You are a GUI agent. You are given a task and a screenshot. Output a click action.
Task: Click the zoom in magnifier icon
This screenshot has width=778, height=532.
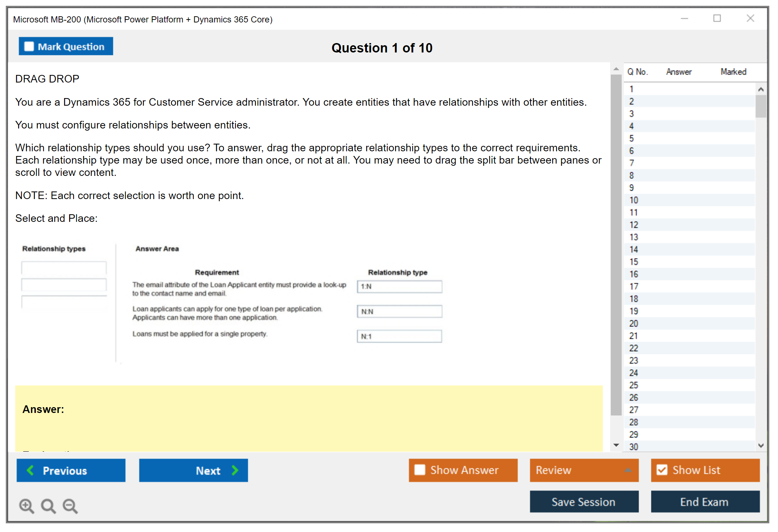click(26, 506)
